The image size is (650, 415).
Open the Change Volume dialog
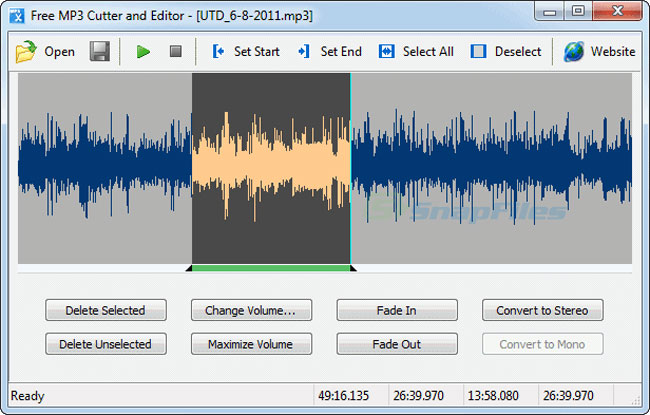(251, 310)
